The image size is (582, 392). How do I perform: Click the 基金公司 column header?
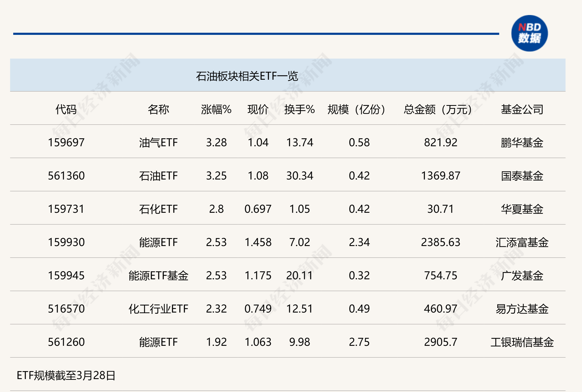click(522, 109)
